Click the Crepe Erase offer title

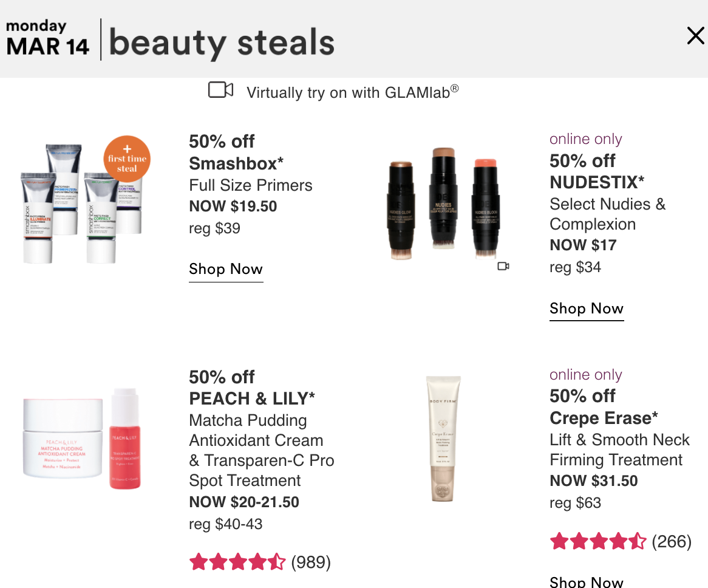tap(604, 407)
